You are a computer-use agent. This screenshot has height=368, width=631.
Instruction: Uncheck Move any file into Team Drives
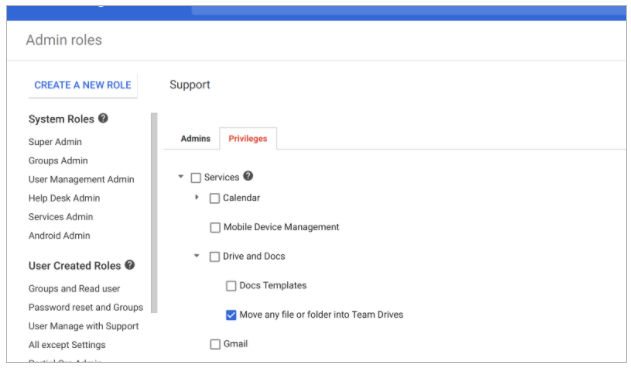(x=231, y=315)
